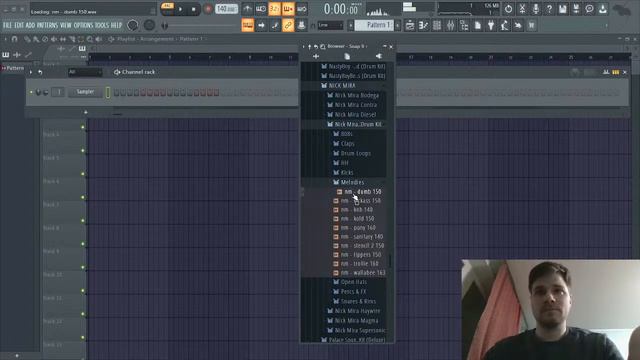The height and width of the screenshot is (360, 640).
Task: Toggle the metronome button
Action: pos(247,9)
